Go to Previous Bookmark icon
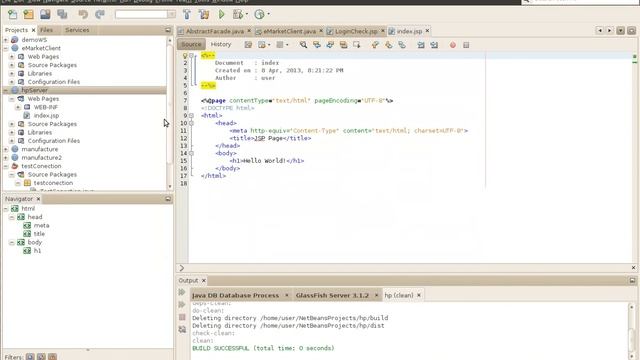This screenshot has height=360, width=640. click(375, 45)
